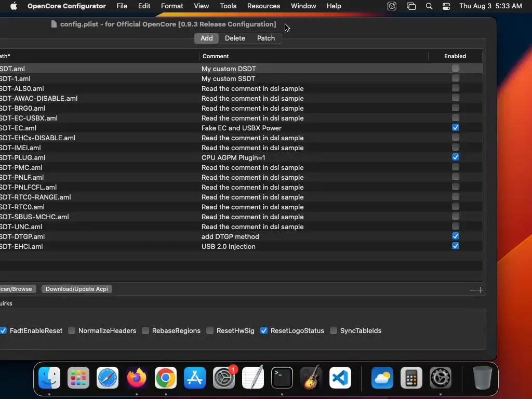Uncheck add DTGP method enabled box

click(455, 236)
